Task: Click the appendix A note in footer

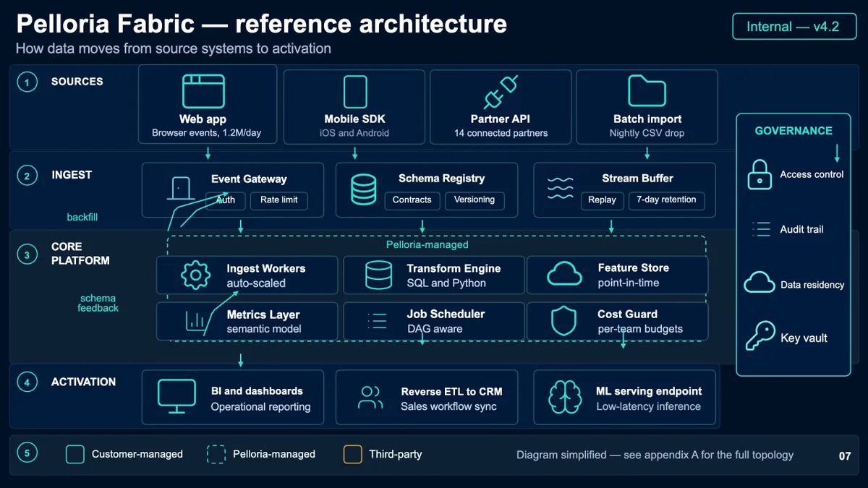Action: pyautogui.click(x=655, y=455)
